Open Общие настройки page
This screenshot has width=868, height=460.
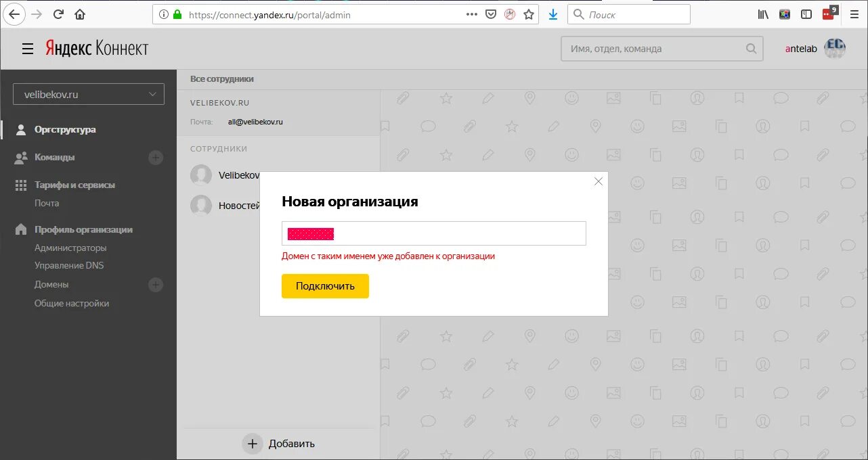72,303
